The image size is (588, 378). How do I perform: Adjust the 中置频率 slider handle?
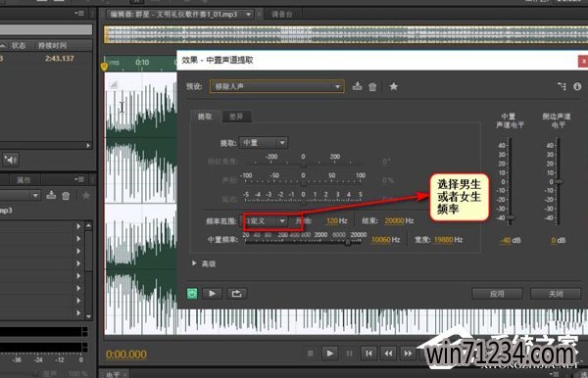pyautogui.click(x=347, y=243)
